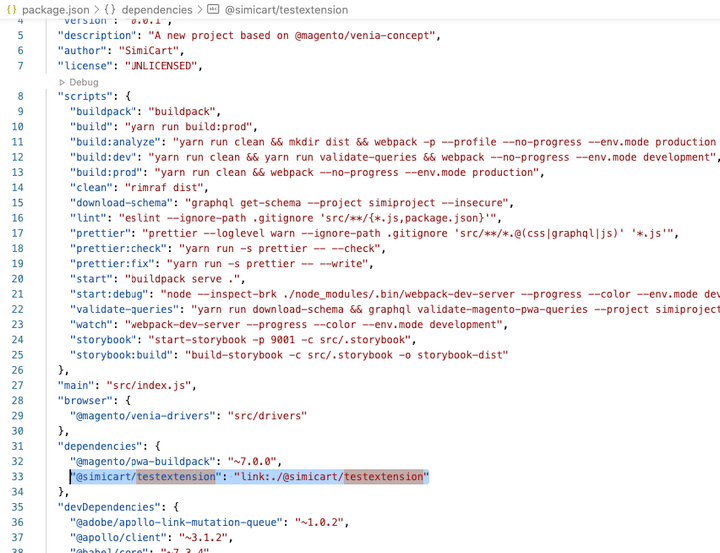Click the "scripts" key

(85, 96)
